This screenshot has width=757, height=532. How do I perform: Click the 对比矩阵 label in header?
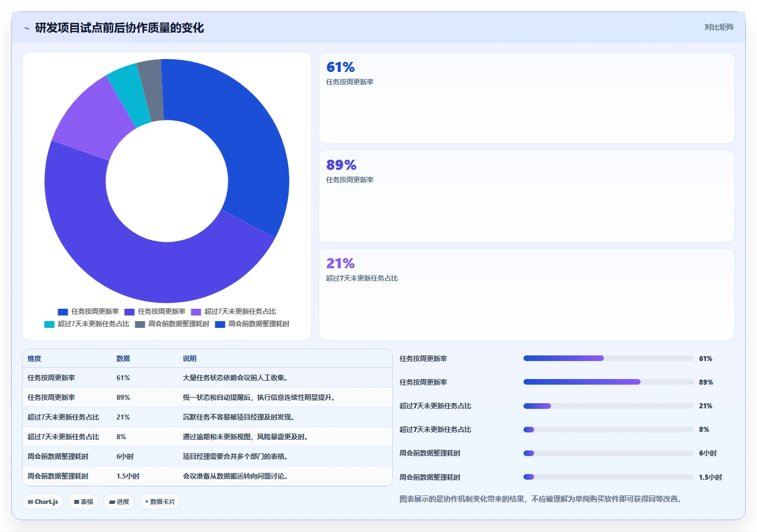[719, 27]
